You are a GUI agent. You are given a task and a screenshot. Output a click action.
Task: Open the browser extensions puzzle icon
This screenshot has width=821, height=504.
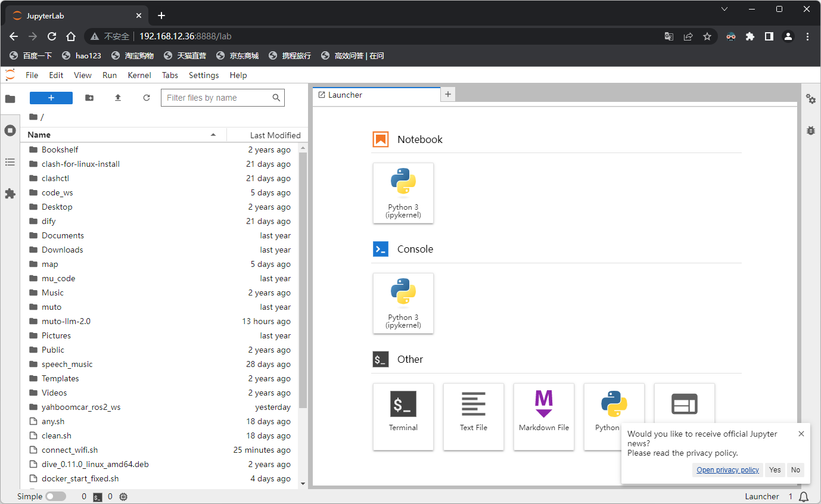click(x=750, y=36)
